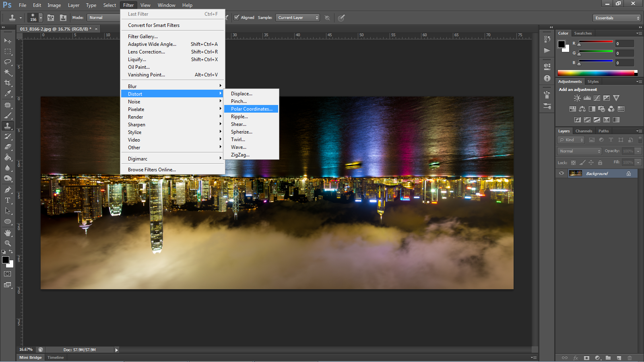The image size is (644, 362).
Task: Select the Eyedropper tool
Action: (x=8, y=93)
